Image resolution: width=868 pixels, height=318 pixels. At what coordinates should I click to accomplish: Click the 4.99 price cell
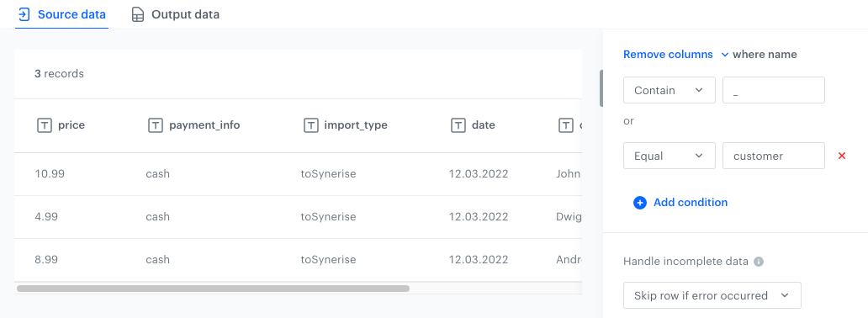[46, 216]
